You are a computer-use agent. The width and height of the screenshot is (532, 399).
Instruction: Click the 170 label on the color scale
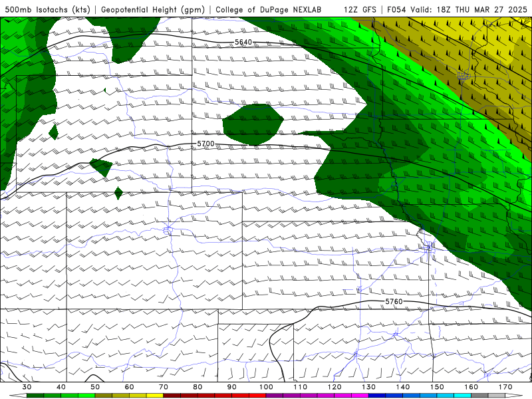(x=505, y=387)
